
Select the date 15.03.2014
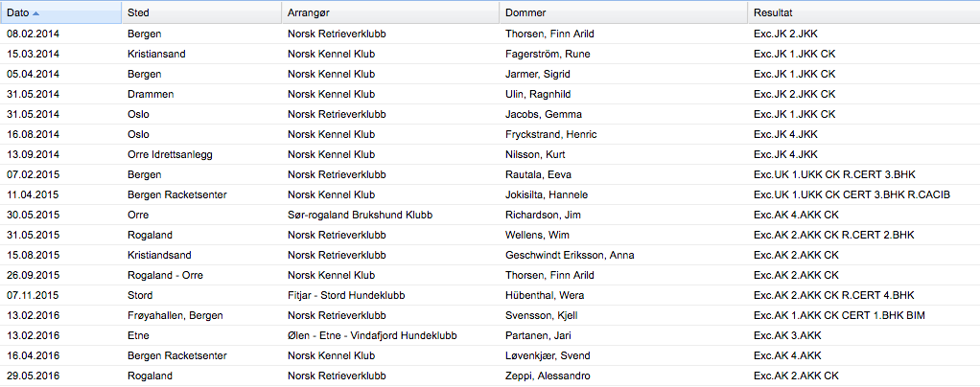34,55
